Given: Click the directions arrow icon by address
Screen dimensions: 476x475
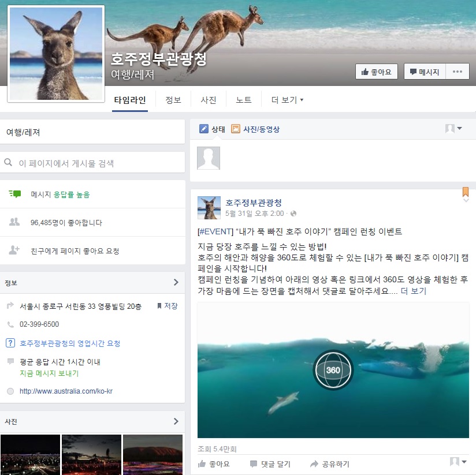Looking at the screenshot, I should click(10, 305).
